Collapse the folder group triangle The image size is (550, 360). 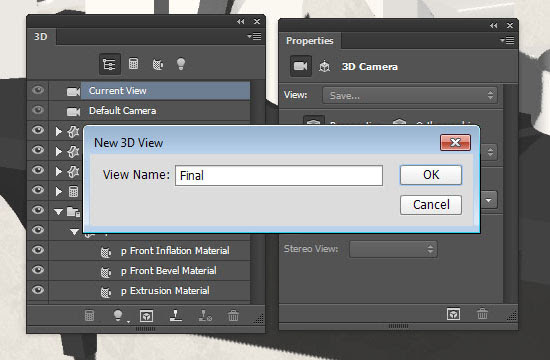pyautogui.click(x=59, y=212)
